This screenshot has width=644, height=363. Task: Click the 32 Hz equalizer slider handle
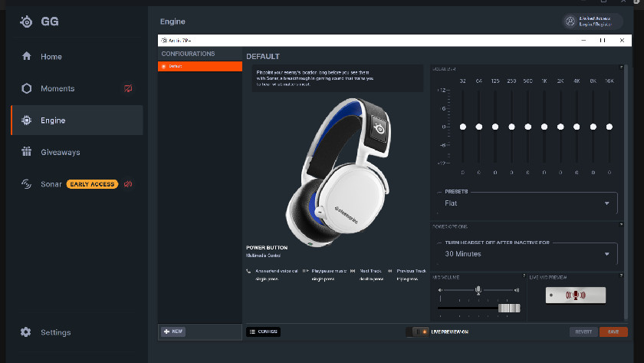pos(463,127)
